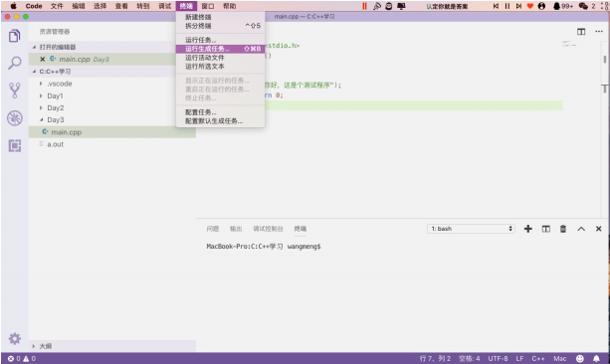Open the Search view in activity bar

point(14,63)
